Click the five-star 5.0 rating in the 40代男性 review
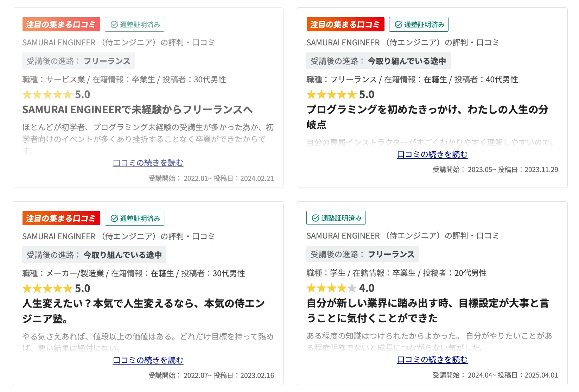The image size is (579, 392). coord(341,95)
